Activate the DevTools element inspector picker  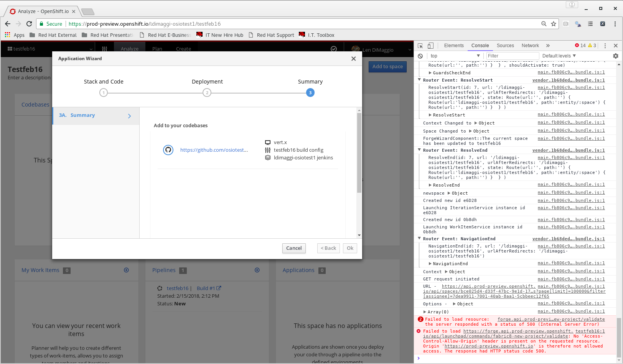pyautogui.click(x=420, y=45)
